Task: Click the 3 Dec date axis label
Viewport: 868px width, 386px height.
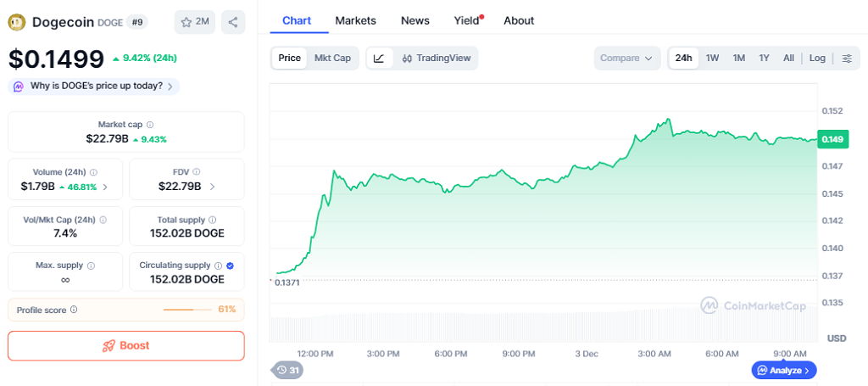Action: pos(587,354)
